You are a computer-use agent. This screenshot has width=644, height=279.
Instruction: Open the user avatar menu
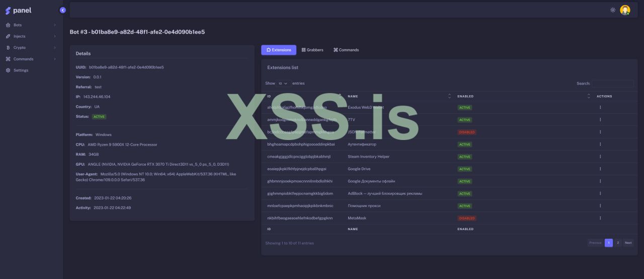pos(625,10)
